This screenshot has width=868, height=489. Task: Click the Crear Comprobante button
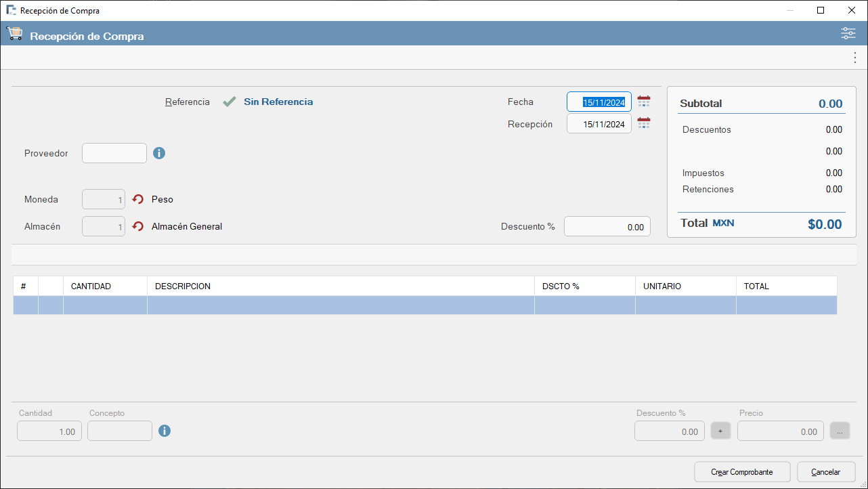click(743, 472)
